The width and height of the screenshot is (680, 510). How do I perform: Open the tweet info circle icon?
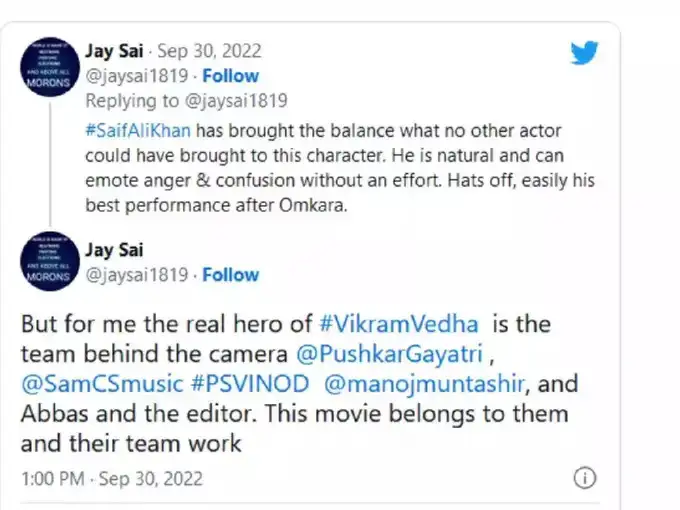click(587, 476)
